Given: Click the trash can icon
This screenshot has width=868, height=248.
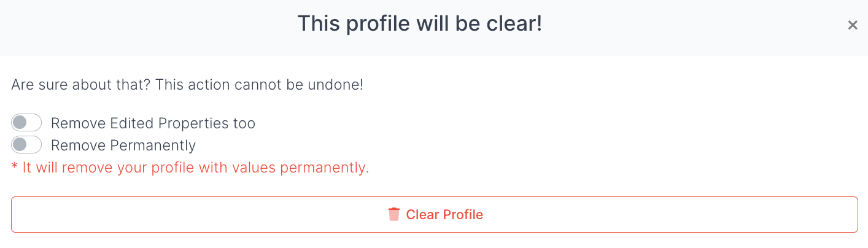Looking at the screenshot, I should (x=393, y=214).
